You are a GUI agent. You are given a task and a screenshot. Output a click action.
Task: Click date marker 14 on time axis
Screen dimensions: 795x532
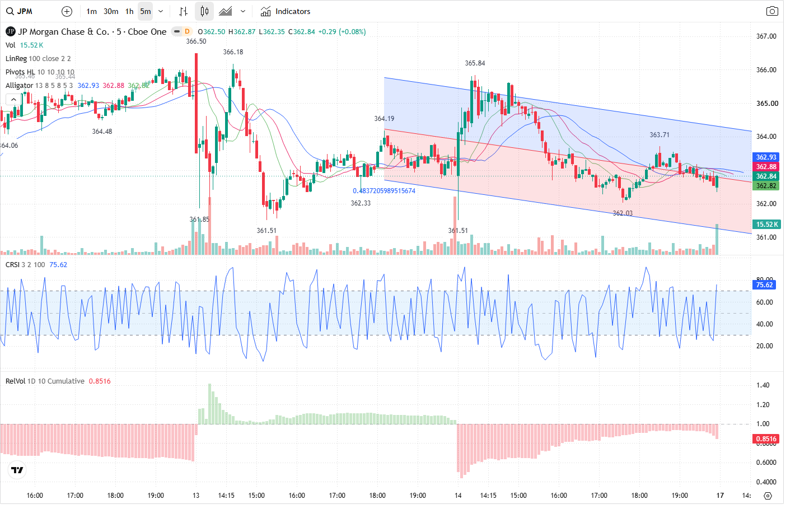(458, 496)
